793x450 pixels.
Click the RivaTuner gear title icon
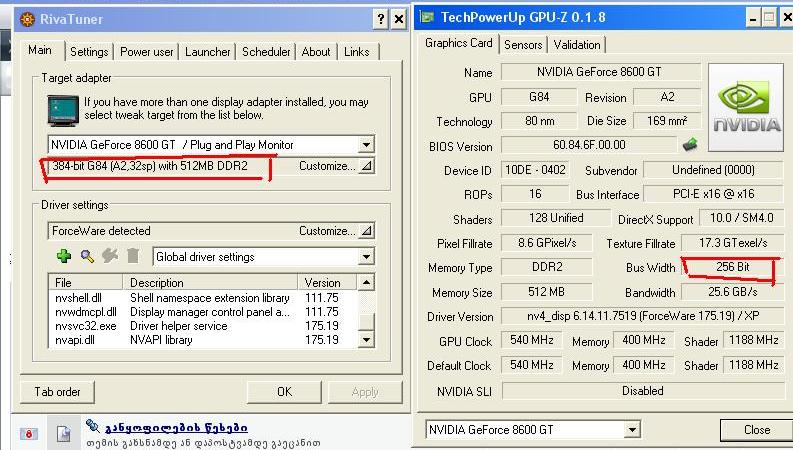coord(27,19)
